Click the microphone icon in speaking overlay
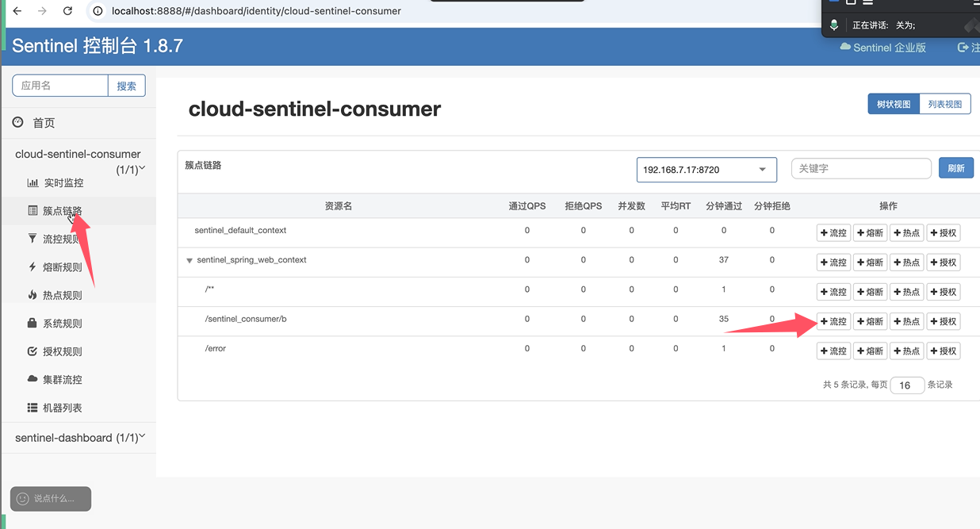 point(834,25)
